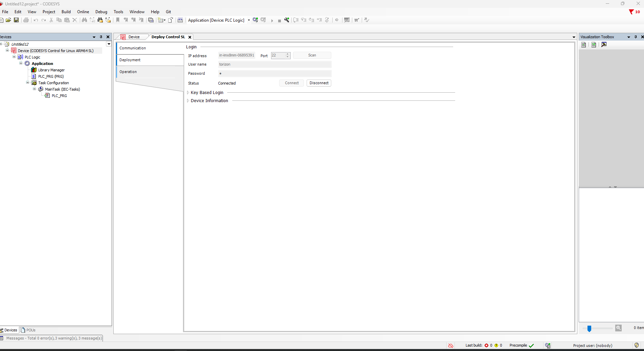The width and height of the screenshot is (644, 351).
Task: Click the Stop toolbar icon
Action: tap(279, 20)
